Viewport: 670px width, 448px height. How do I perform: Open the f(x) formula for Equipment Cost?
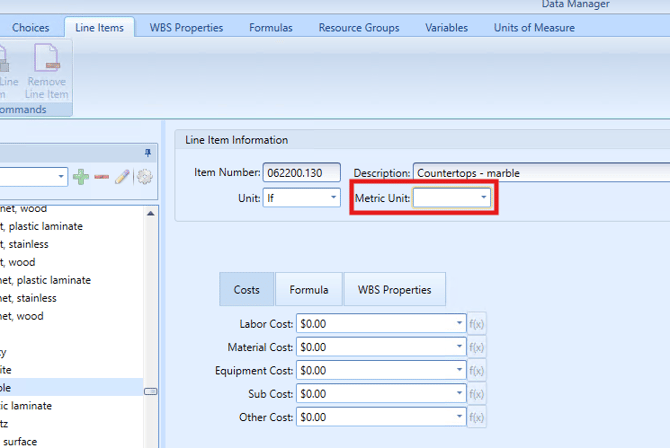tap(477, 370)
